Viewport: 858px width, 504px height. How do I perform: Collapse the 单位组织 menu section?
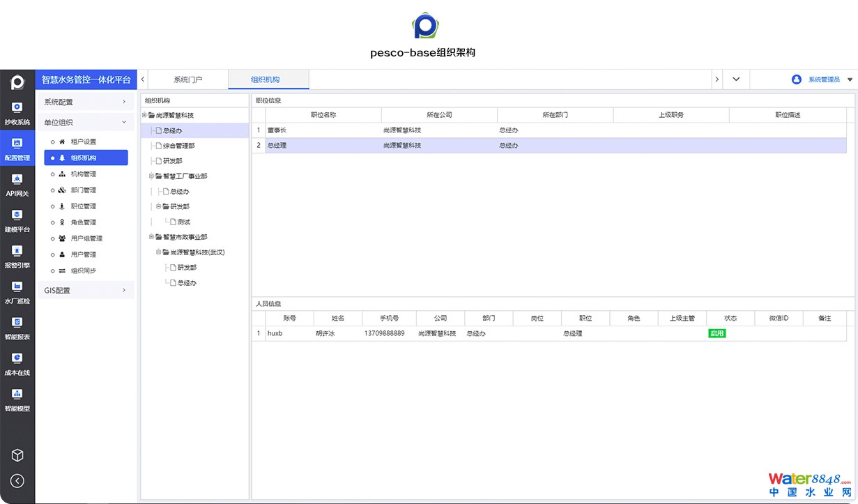85,122
